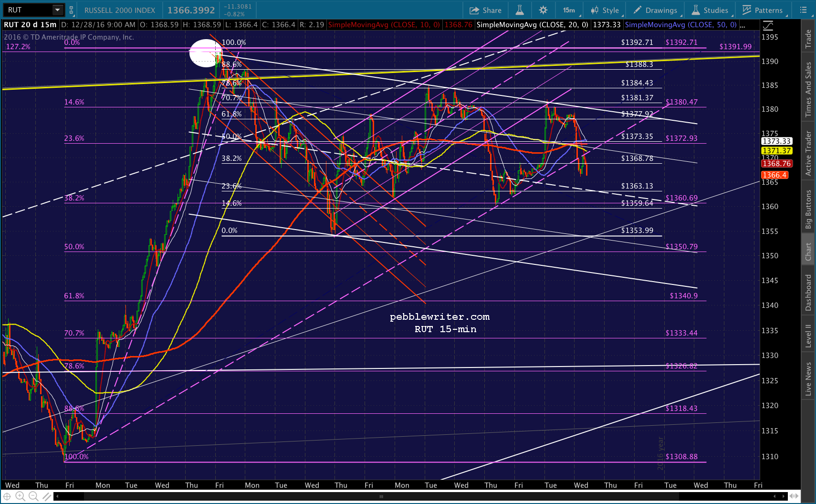This screenshot has width=816, height=504.
Task: Click the pan crosshair icon below chart
Action: point(7,496)
